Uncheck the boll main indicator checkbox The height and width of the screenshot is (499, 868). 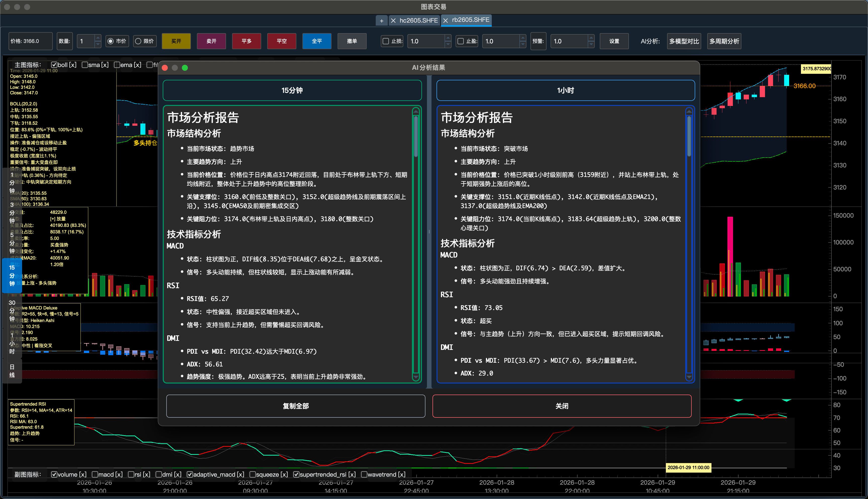[54, 65]
